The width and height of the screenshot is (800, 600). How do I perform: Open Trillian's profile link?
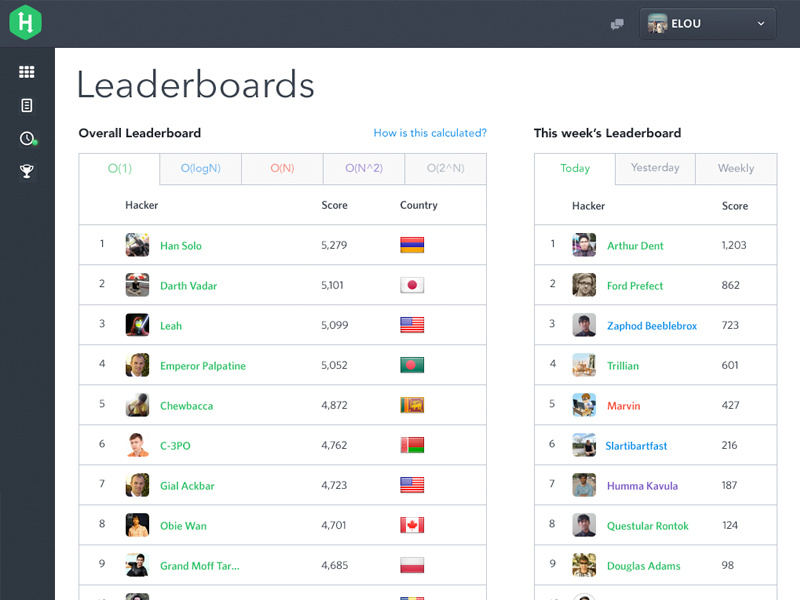622,366
